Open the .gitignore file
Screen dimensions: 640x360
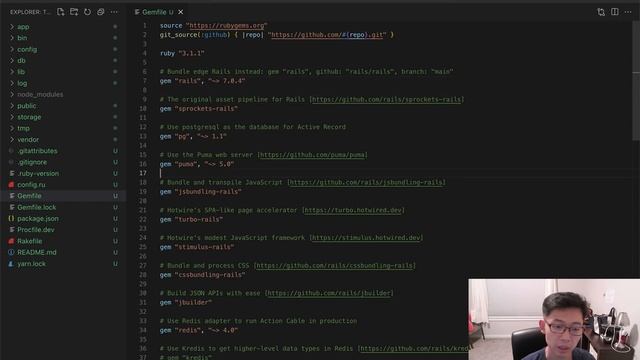tap(32, 162)
